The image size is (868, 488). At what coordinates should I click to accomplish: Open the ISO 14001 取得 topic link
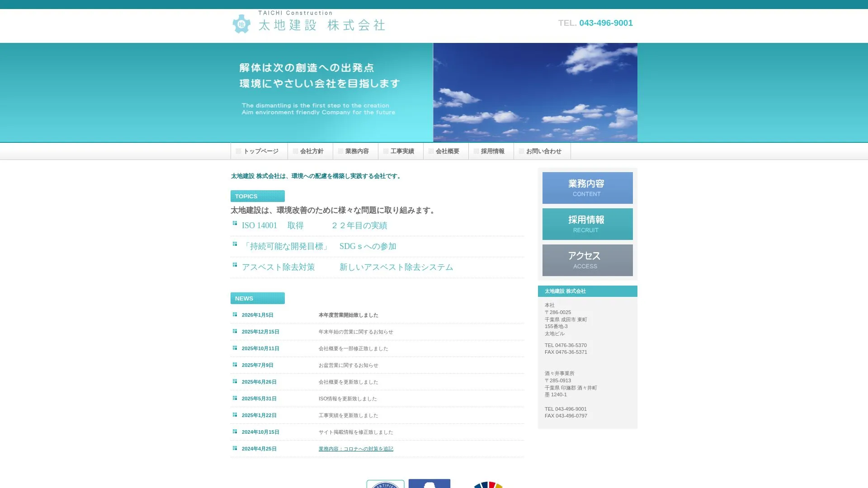coord(273,225)
